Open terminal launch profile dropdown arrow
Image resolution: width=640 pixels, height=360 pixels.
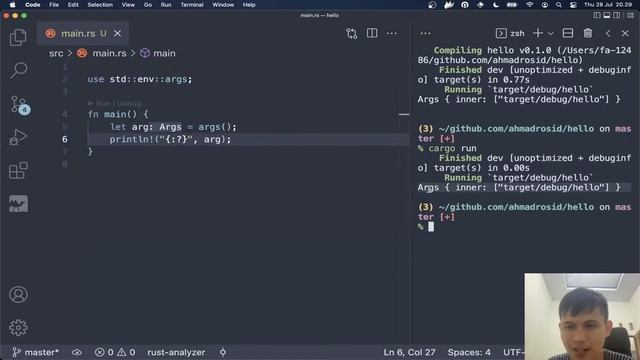(551, 33)
